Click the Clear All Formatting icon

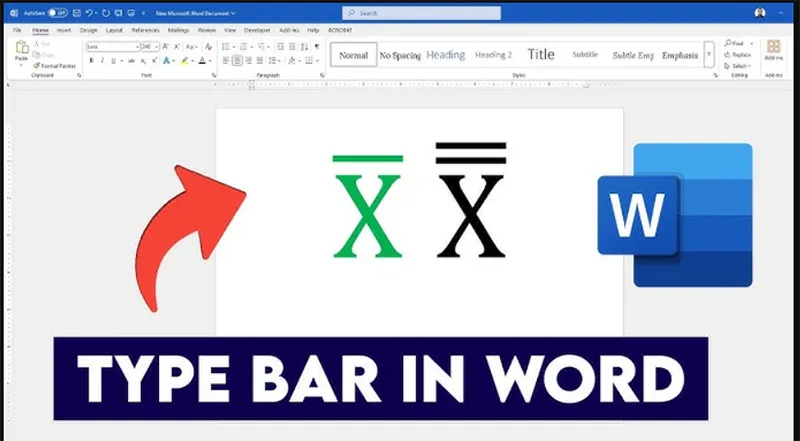pyautogui.click(x=208, y=46)
